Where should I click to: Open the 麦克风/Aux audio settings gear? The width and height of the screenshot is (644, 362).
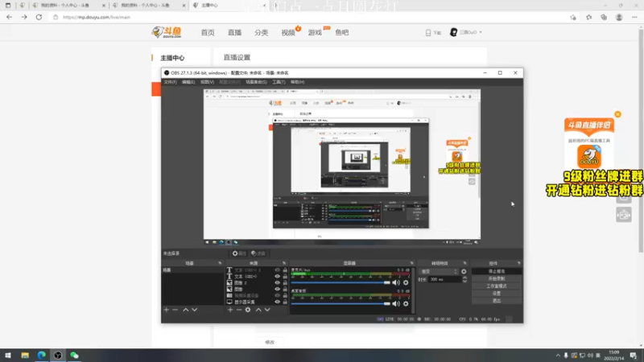[406, 283]
